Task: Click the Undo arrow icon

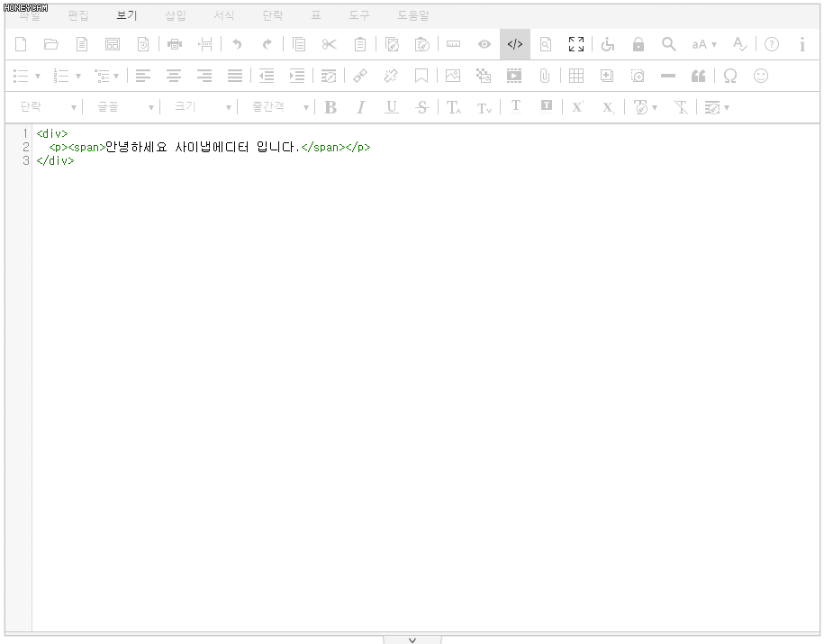Action: click(x=237, y=44)
